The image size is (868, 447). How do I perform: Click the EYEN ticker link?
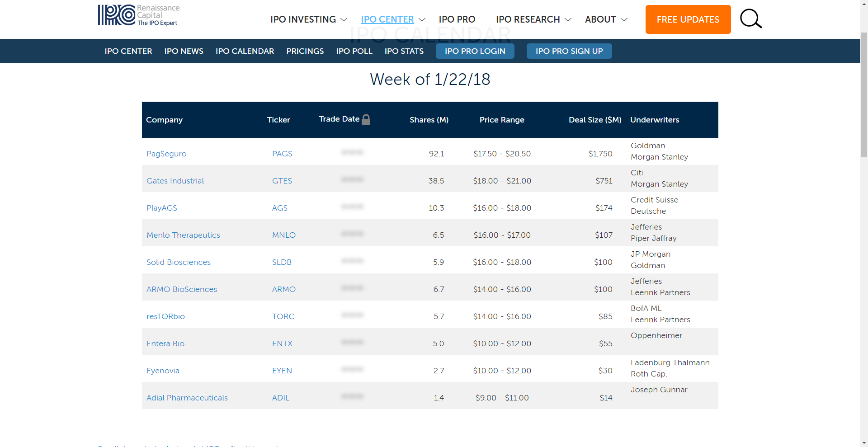[282, 371]
